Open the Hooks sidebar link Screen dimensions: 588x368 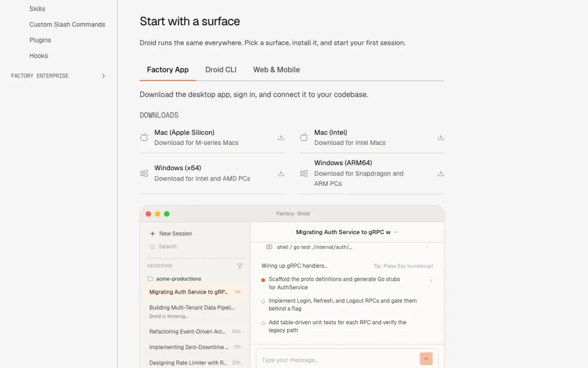point(38,56)
